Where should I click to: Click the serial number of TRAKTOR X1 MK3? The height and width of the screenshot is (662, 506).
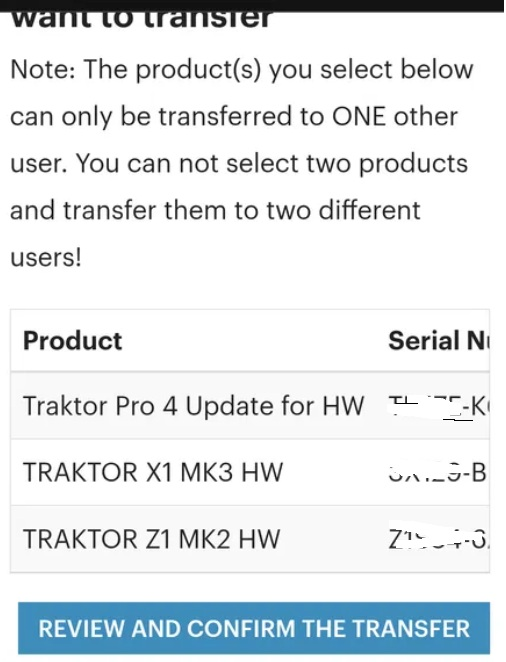(437, 473)
